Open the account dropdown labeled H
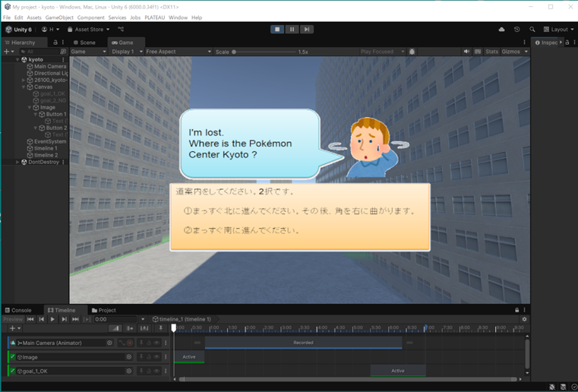Image resolution: width=578 pixels, height=392 pixels. (50, 29)
